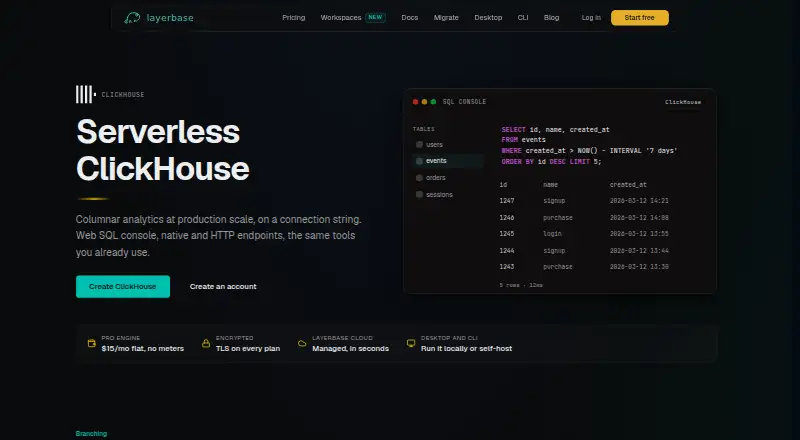Click the Encrypted lock icon
Screen dimensions: 800x440
pyautogui.click(x=206, y=343)
